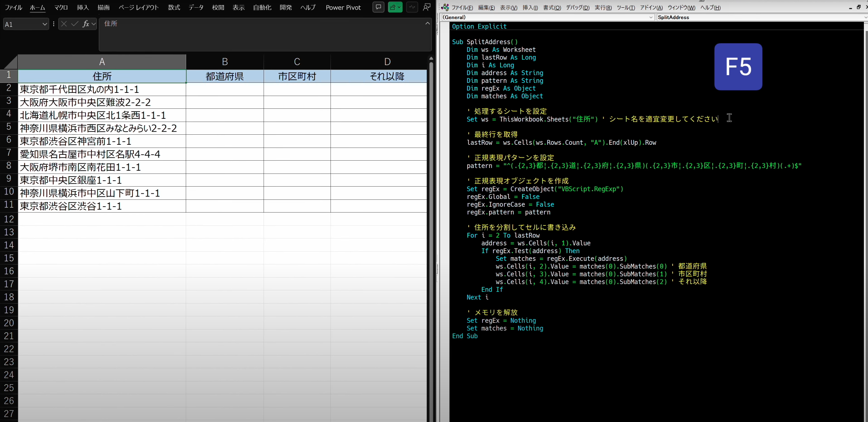The height and width of the screenshot is (422, 868).
Task: Switch to the ホーム tab
Action: point(37,7)
